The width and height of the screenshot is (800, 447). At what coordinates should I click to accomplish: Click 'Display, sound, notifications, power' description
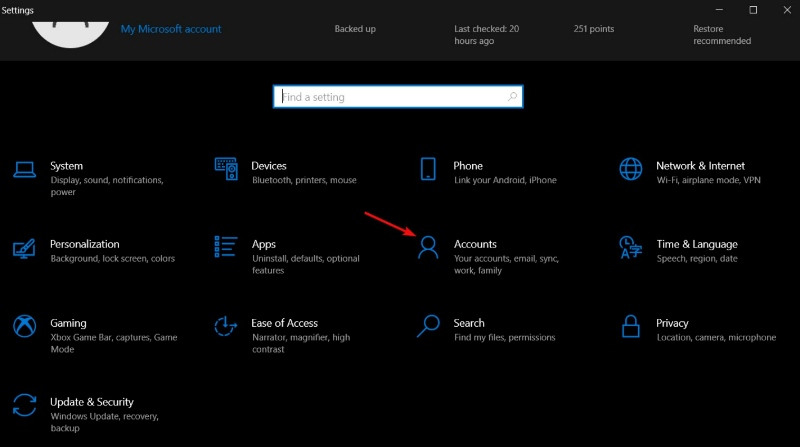[107, 186]
